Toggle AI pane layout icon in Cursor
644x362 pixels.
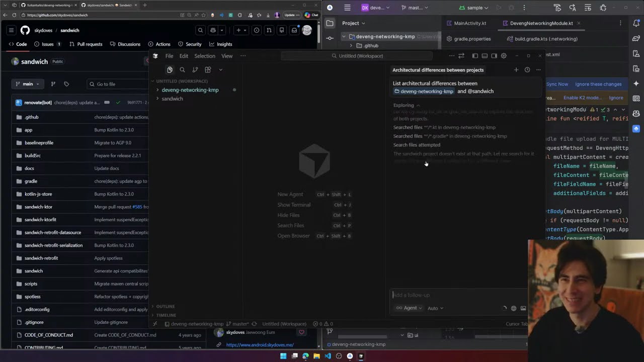(x=494, y=56)
